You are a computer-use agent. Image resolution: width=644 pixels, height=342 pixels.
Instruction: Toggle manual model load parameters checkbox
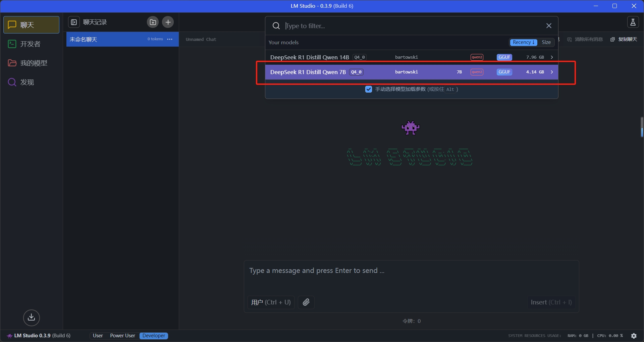[x=369, y=89]
